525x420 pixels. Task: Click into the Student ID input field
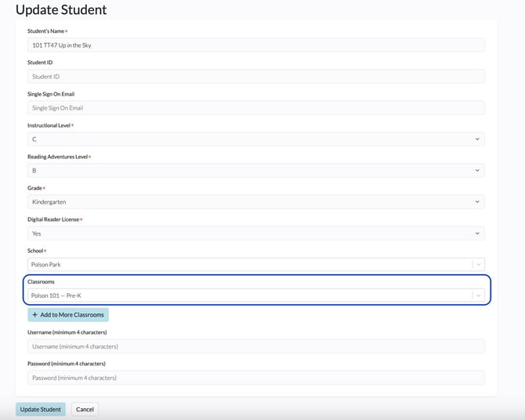[255, 76]
